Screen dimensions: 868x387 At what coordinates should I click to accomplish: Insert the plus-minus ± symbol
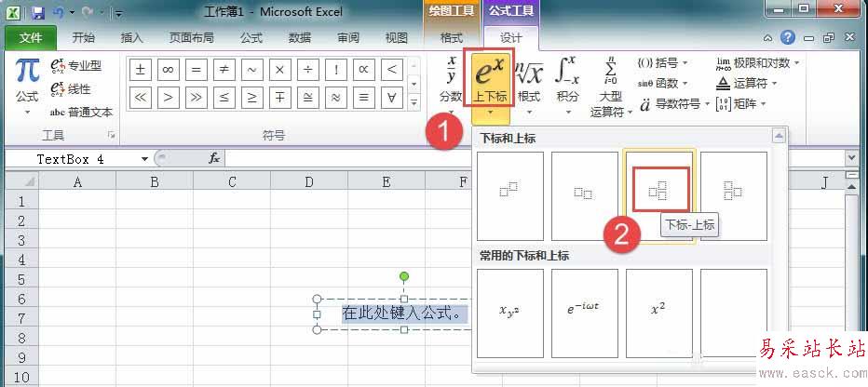click(x=141, y=70)
